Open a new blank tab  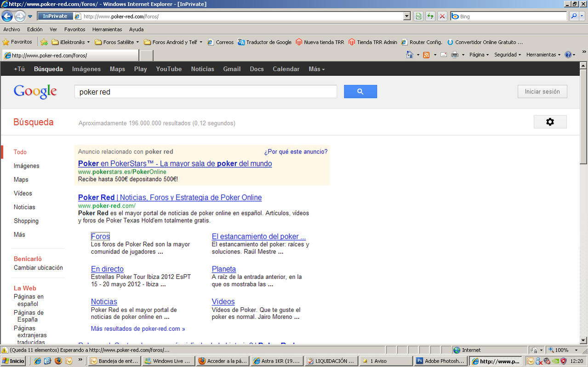(146, 56)
